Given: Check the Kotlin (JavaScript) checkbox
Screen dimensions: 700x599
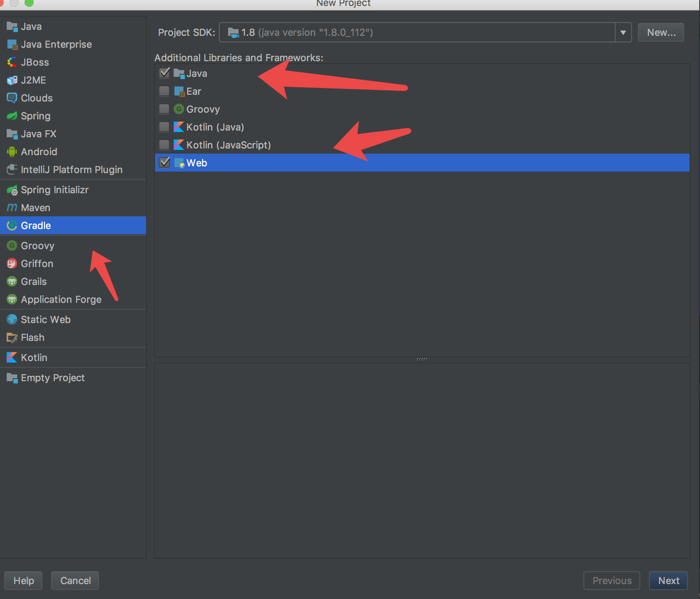Looking at the screenshot, I should tap(164, 145).
